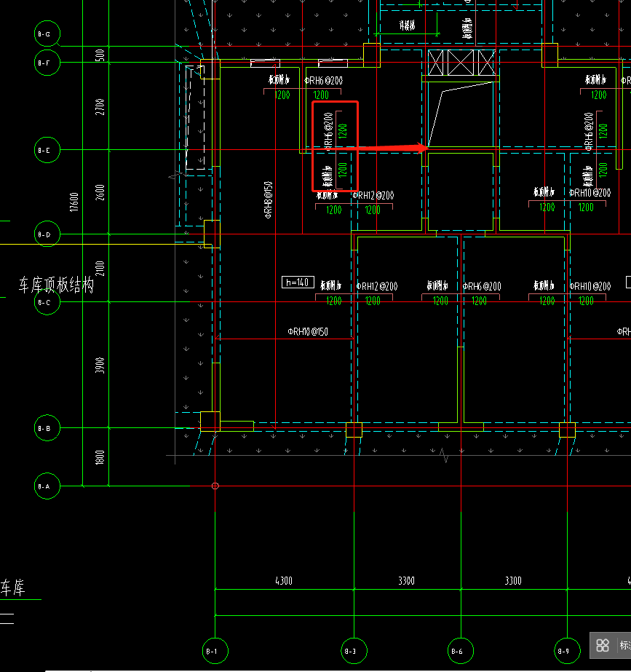Viewport: 631px width, 672px height.
Task: Select ΦRH12@200 label above axis B-D
Action: tap(373, 196)
